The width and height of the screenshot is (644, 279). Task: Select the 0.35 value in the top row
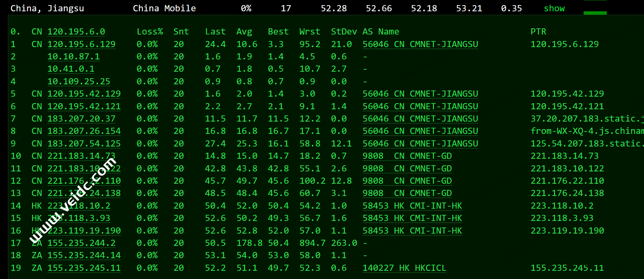[x=511, y=9]
